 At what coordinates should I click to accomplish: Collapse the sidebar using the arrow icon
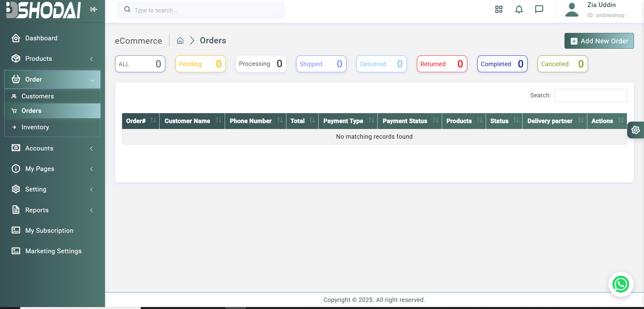pyautogui.click(x=94, y=9)
